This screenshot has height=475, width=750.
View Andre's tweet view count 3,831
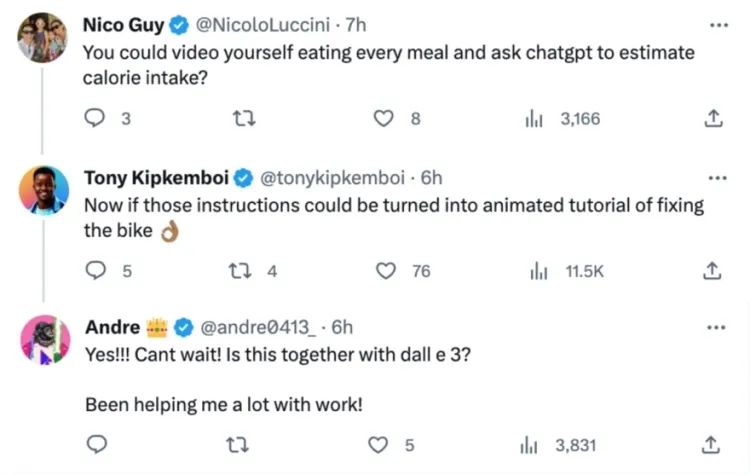562,445
